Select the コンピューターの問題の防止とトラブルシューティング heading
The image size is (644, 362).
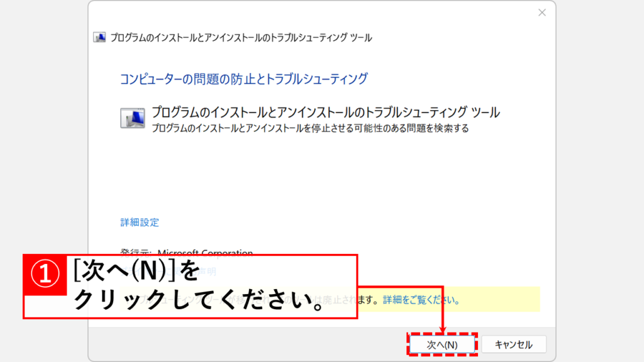tap(243, 79)
